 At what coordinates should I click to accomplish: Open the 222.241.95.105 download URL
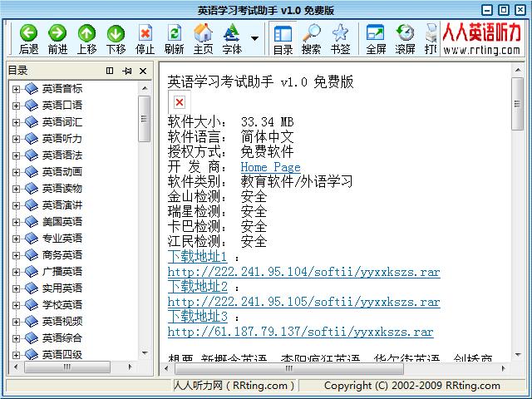(304, 302)
